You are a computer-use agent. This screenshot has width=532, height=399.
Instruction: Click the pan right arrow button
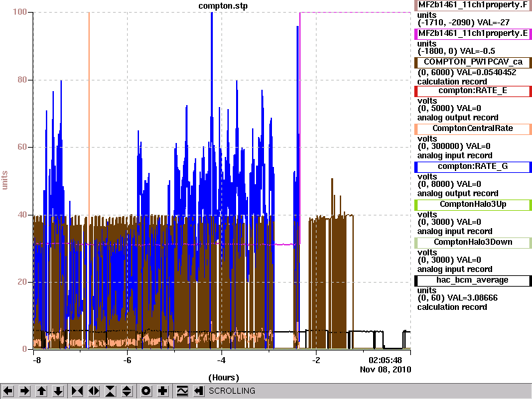(25, 391)
